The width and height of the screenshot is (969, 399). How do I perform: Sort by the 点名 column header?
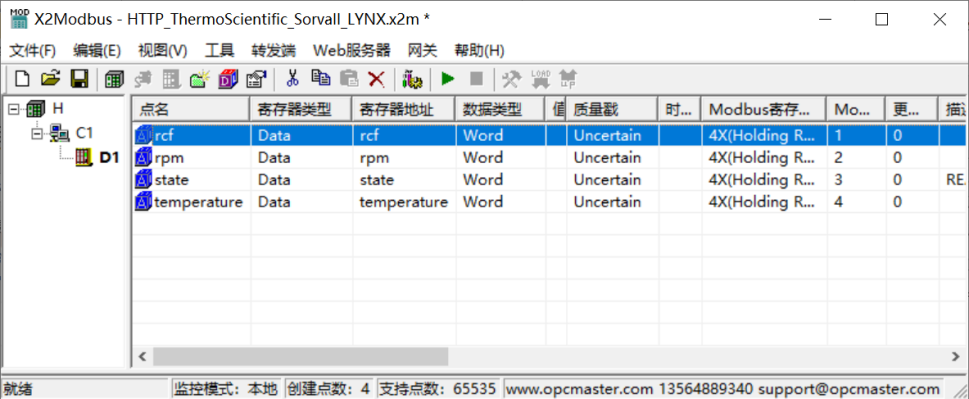point(190,109)
